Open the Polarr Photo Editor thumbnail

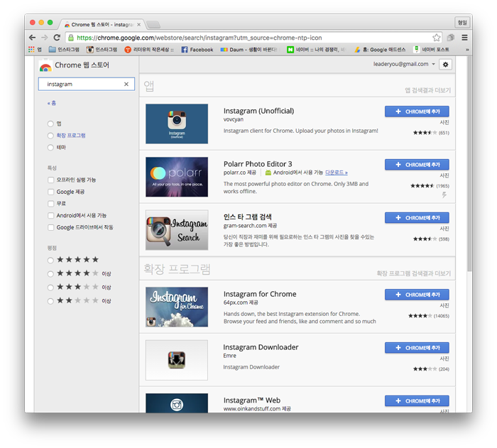pyautogui.click(x=177, y=177)
